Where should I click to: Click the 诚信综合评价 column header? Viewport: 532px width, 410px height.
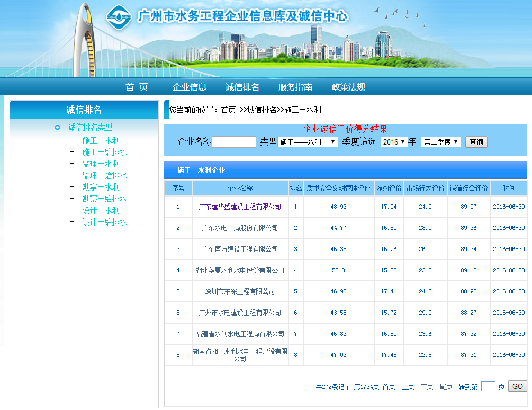468,188
